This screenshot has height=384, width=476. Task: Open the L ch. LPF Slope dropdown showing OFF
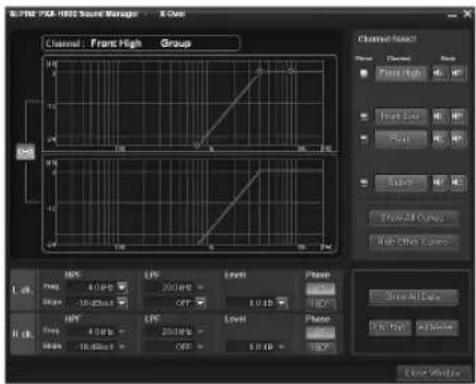[201, 303]
